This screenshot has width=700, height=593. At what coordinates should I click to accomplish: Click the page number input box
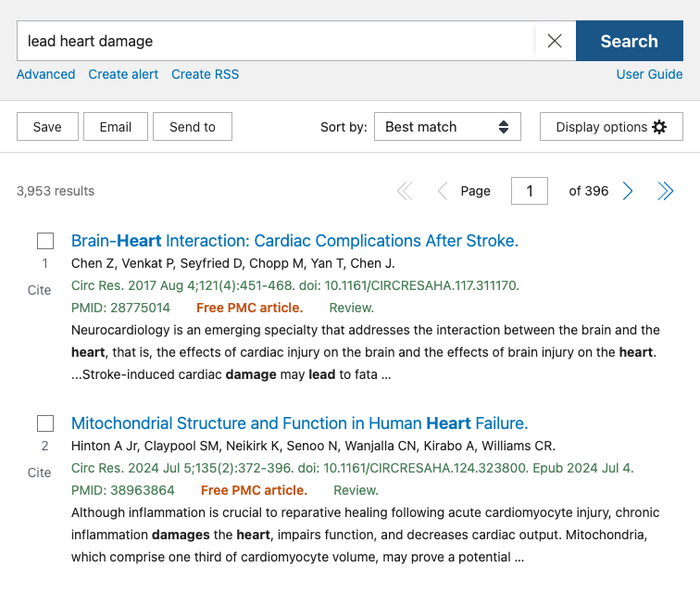pyautogui.click(x=530, y=191)
